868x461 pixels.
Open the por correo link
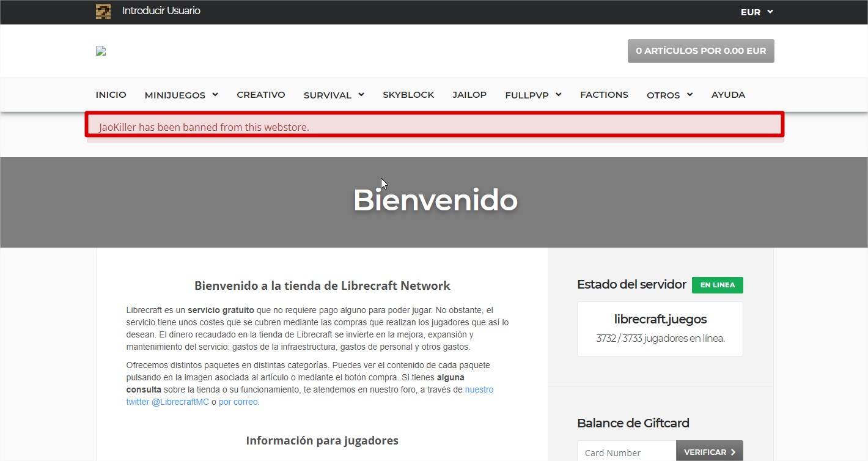(x=238, y=402)
